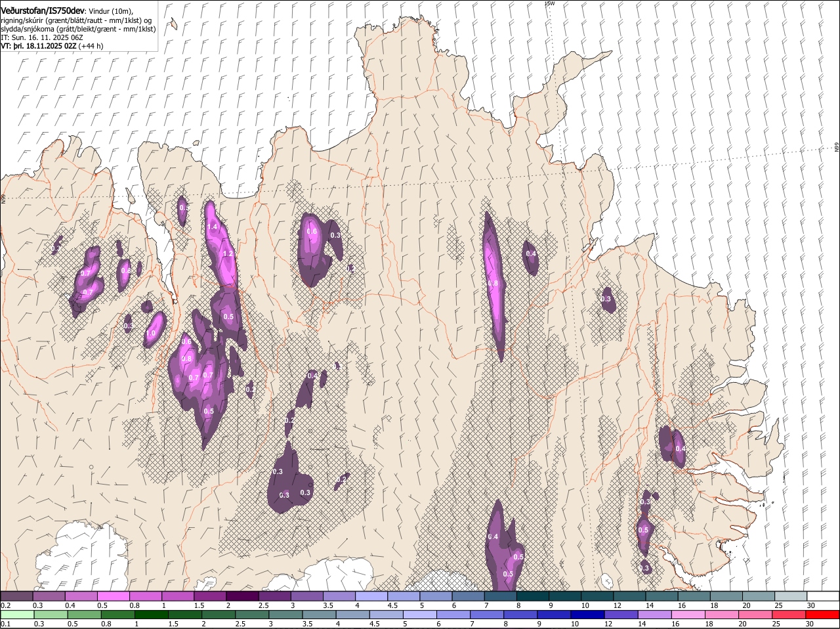This screenshot has width=840, height=629.
Task: Click the "15W" longitude label at top
Action: 549,3
